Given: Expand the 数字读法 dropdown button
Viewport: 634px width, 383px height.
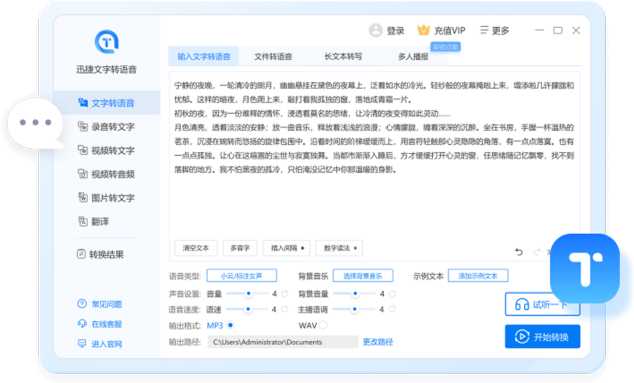Looking at the screenshot, I should coord(339,248).
